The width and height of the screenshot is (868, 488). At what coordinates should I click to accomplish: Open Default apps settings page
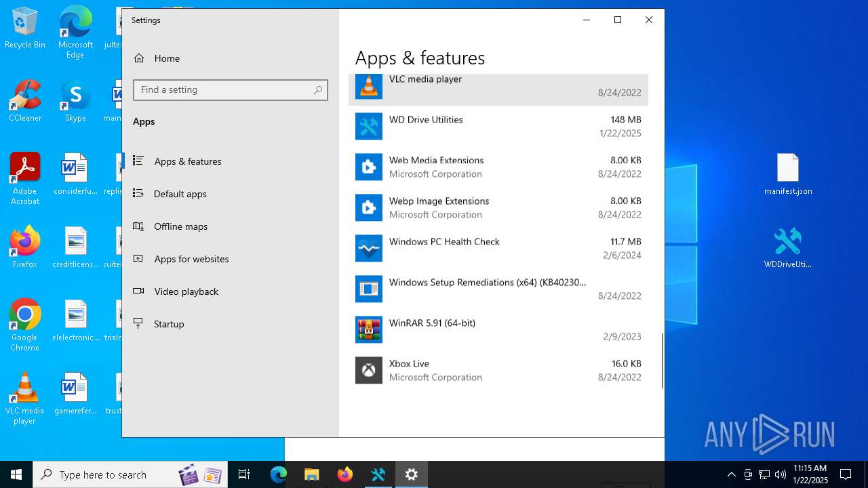tap(231, 194)
